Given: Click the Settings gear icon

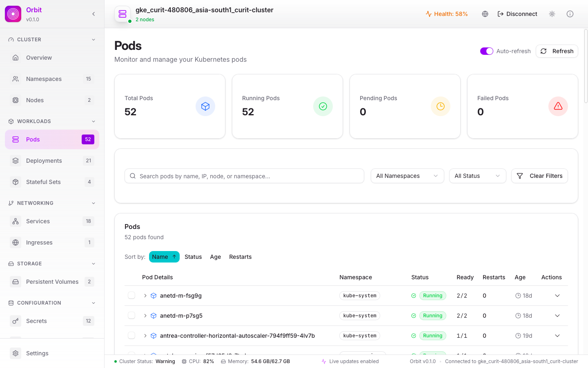Looking at the screenshot, I should pyautogui.click(x=16, y=353).
